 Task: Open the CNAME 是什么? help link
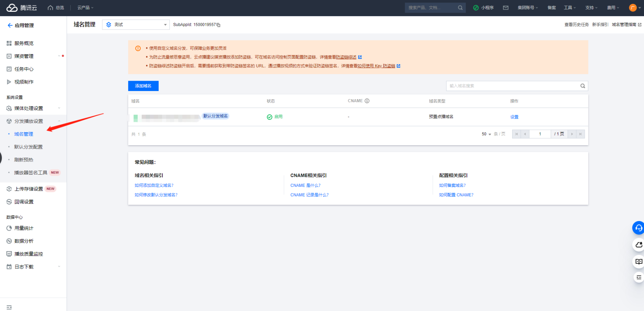[305, 186]
